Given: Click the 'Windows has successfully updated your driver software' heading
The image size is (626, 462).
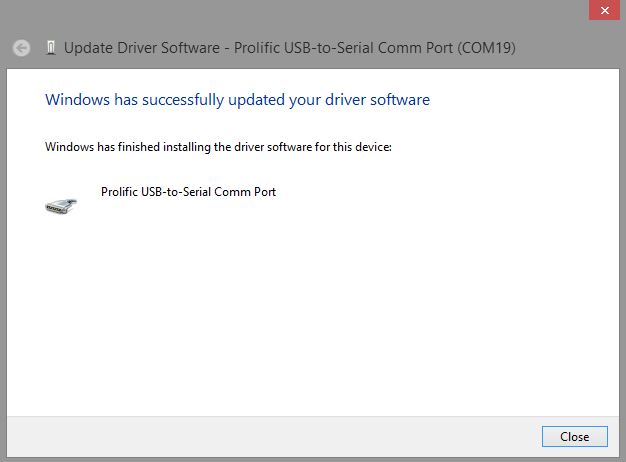Looking at the screenshot, I should tap(238, 99).
